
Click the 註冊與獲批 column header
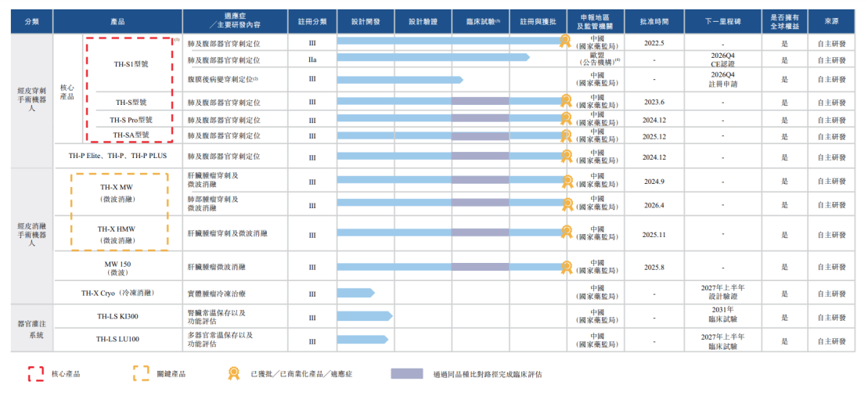point(538,22)
